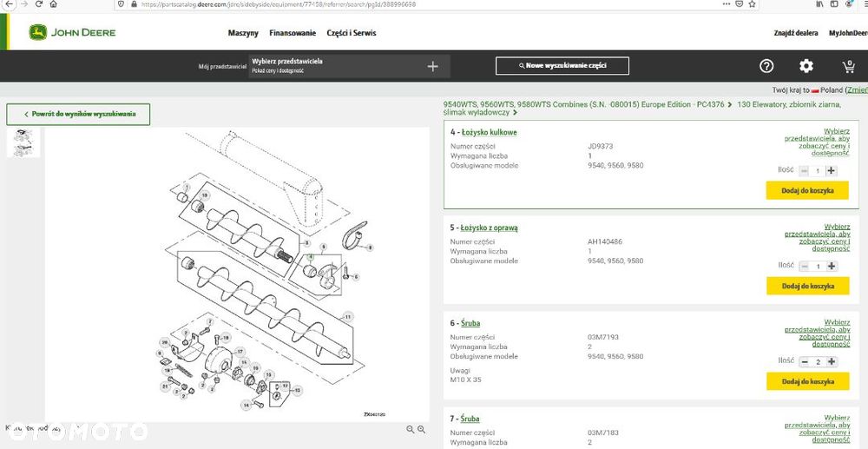Click the John Deere logo
868x449 pixels.
(x=72, y=33)
